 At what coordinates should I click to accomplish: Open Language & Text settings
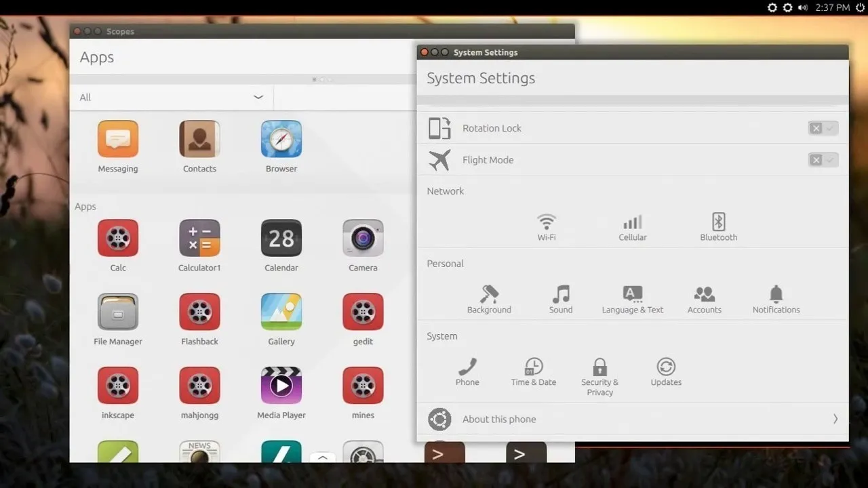pyautogui.click(x=632, y=298)
